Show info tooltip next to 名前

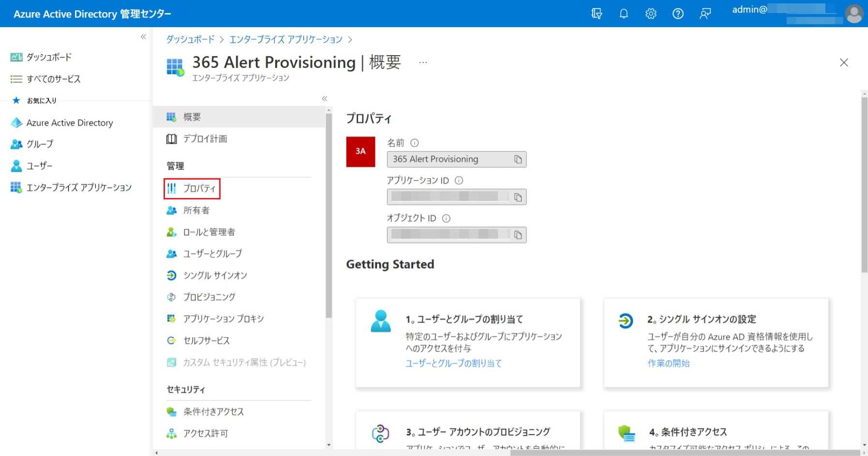pos(414,143)
